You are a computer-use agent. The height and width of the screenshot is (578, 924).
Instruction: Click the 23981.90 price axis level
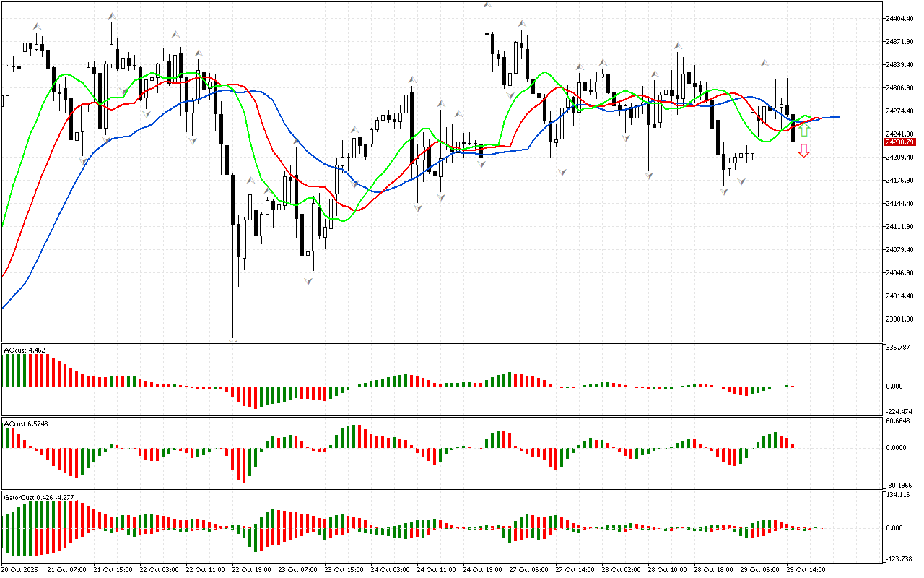point(899,319)
